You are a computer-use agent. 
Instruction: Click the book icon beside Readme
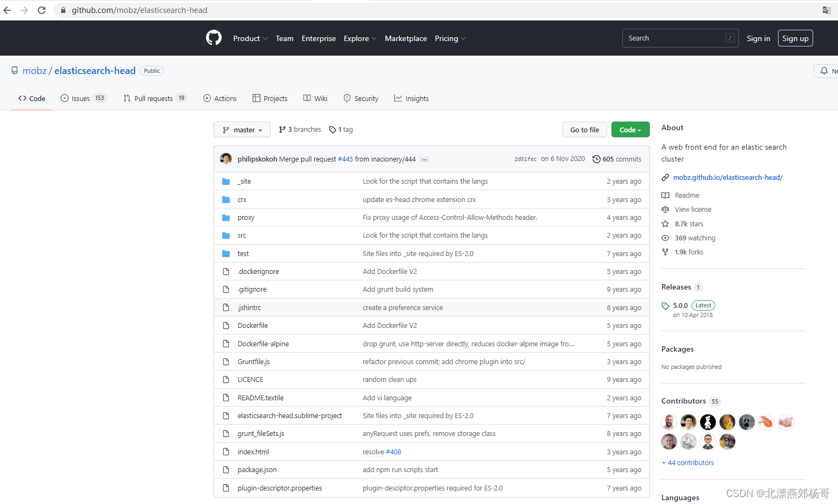666,196
